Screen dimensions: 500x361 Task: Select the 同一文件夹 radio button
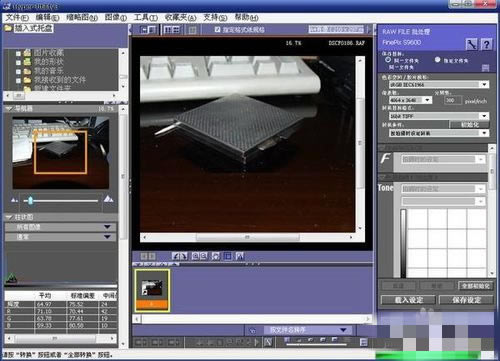pos(388,60)
